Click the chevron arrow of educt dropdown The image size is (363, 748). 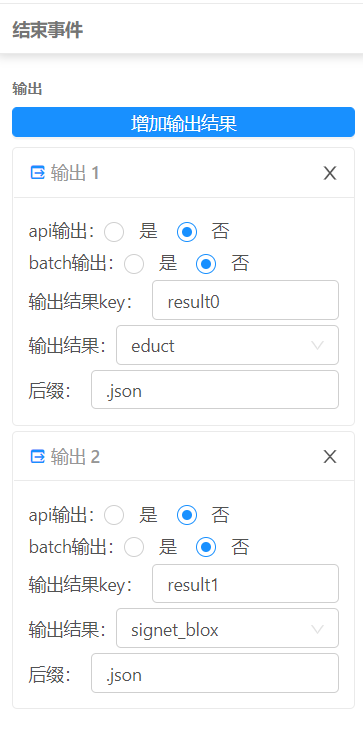[x=317, y=345]
